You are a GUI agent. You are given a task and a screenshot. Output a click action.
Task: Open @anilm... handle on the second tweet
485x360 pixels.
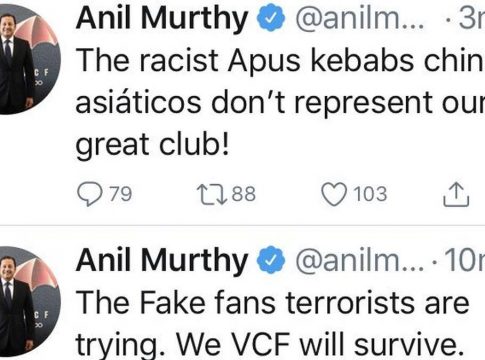(360, 262)
